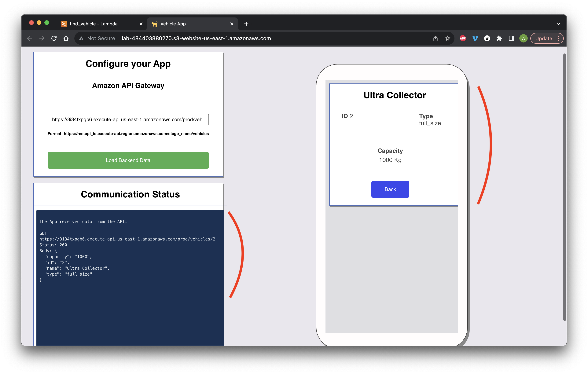
Task: Click the "type": "full_size" log line
Action: [68, 274]
